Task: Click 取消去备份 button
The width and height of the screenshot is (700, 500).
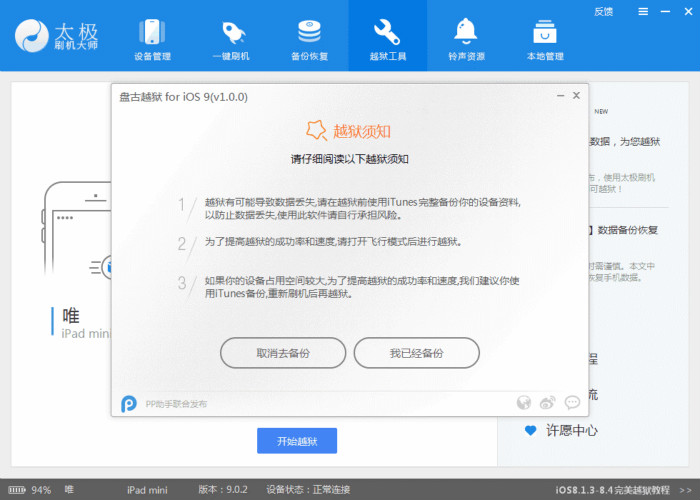Action: point(283,353)
